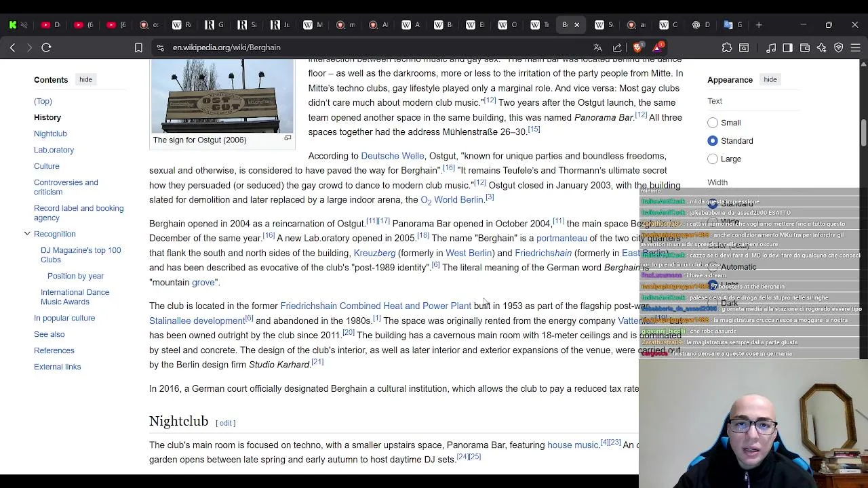Open the Brave VPN shield icon
Screen dimensions: 868x488
tap(839, 47)
